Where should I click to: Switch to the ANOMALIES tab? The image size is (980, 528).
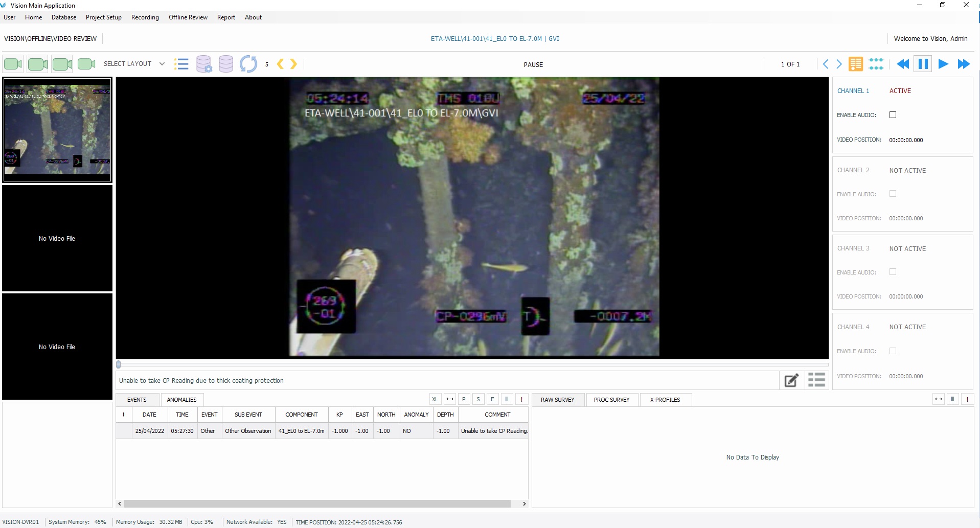(x=181, y=400)
